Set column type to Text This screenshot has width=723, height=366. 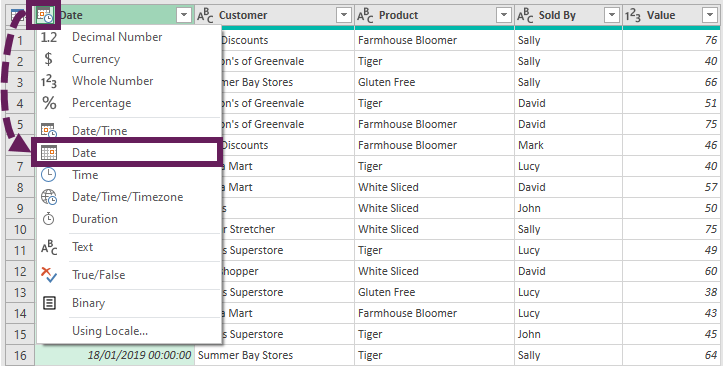(x=129, y=247)
